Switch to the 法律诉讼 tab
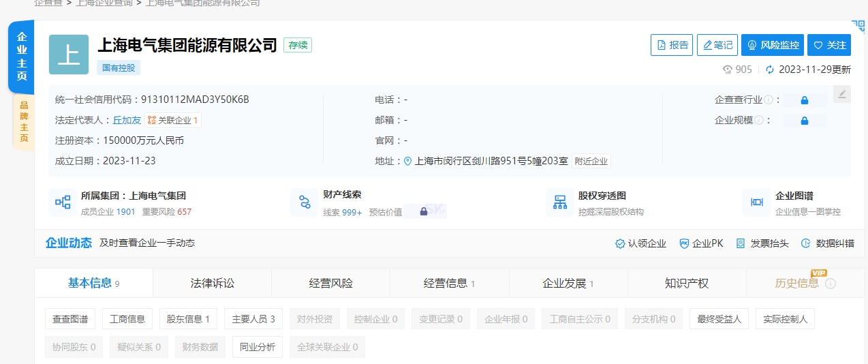868x364 pixels. point(212,283)
